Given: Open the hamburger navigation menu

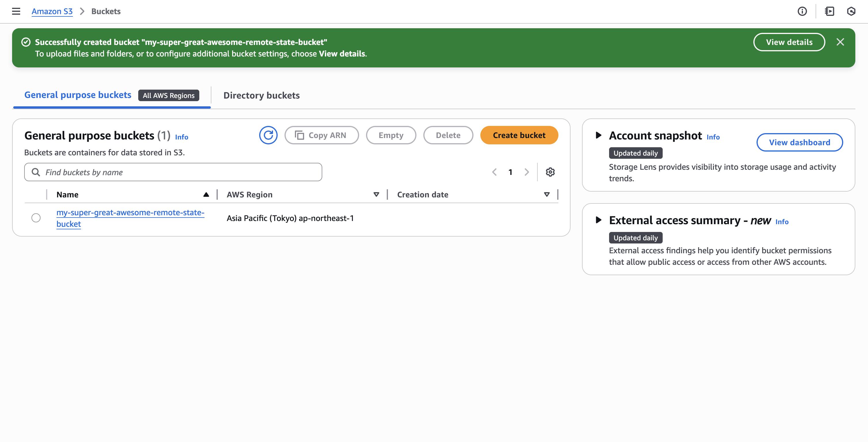Looking at the screenshot, I should click(x=16, y=11).
